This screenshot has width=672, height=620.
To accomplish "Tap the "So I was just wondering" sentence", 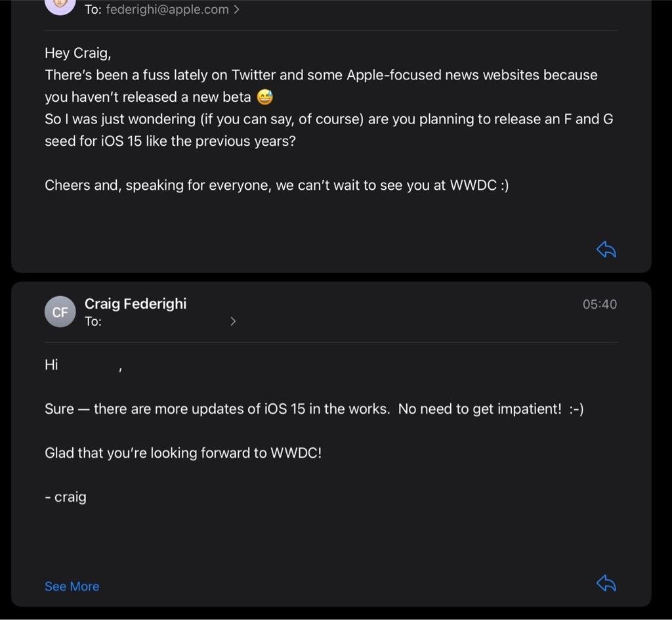I will [x=328, y=120].
